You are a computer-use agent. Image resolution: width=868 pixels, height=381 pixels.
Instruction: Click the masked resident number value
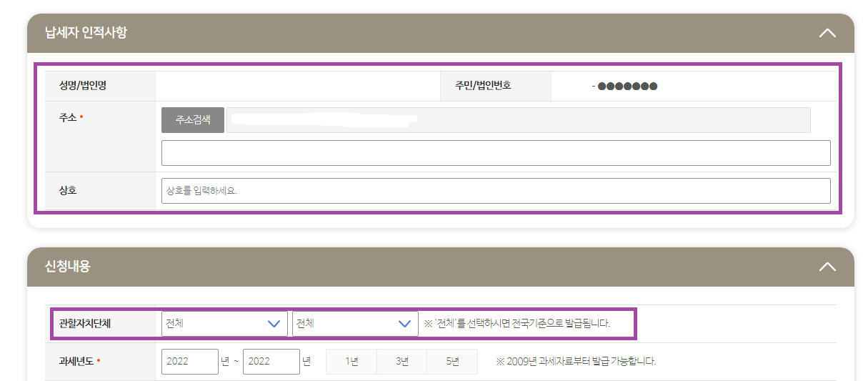(x=624, y=86)
